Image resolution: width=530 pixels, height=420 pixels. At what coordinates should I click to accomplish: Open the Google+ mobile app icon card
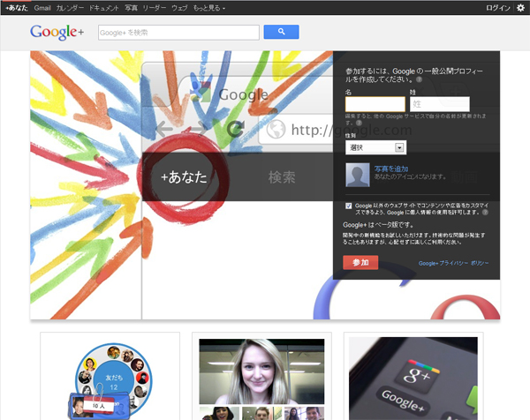(413, 376)
